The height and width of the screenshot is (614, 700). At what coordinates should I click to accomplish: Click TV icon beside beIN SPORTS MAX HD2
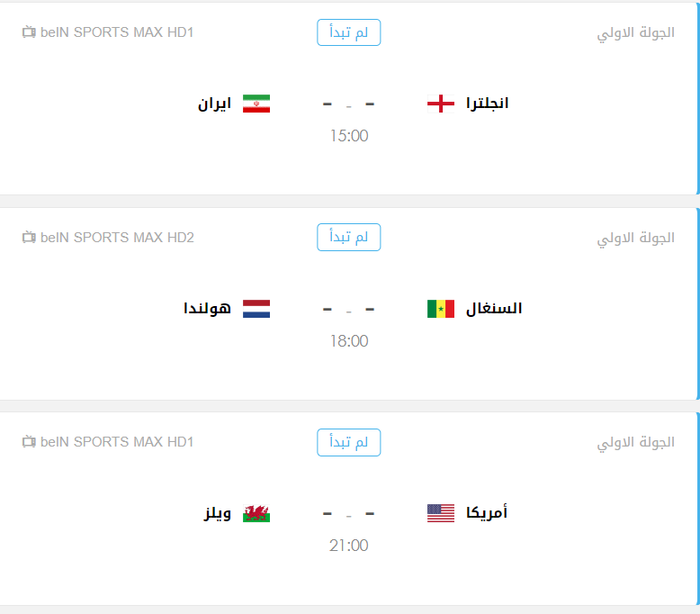tap(29, 237)
